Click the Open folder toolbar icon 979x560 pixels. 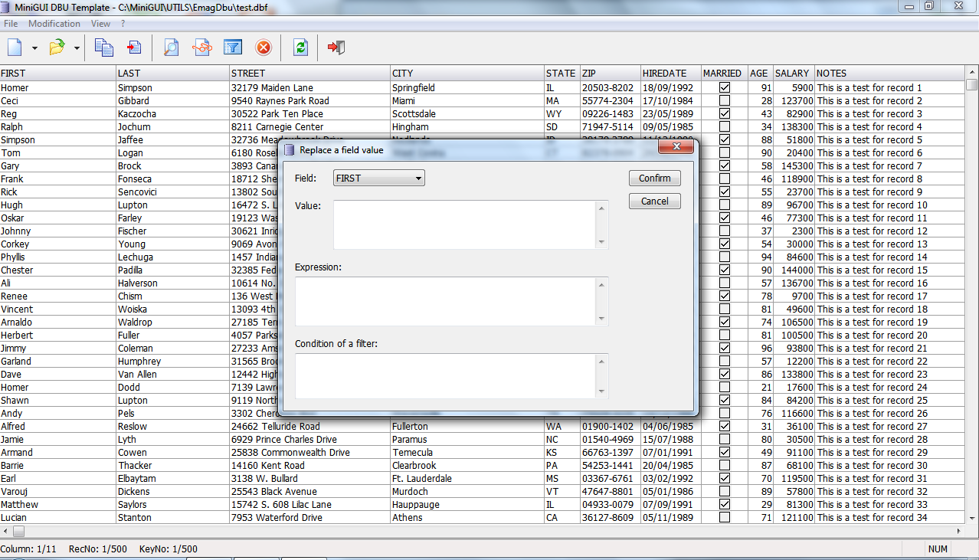point(57,47)
